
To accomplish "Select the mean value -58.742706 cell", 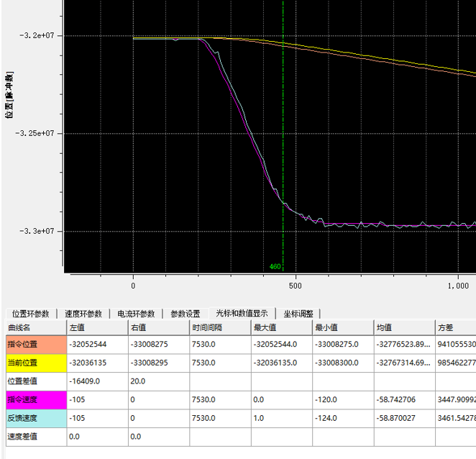I will click(x=404, y=400).
